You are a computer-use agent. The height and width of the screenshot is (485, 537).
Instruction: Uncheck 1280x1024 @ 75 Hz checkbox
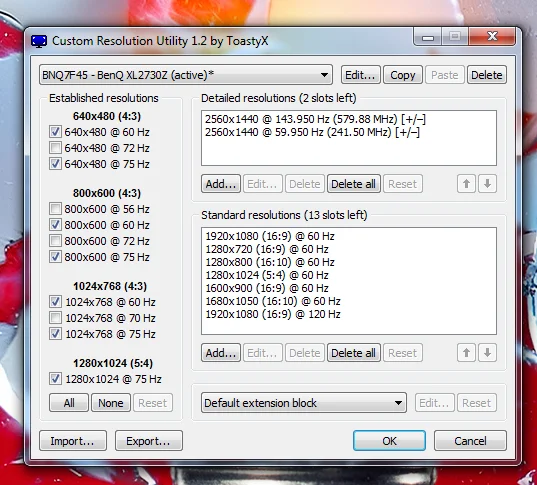point(55,379)
